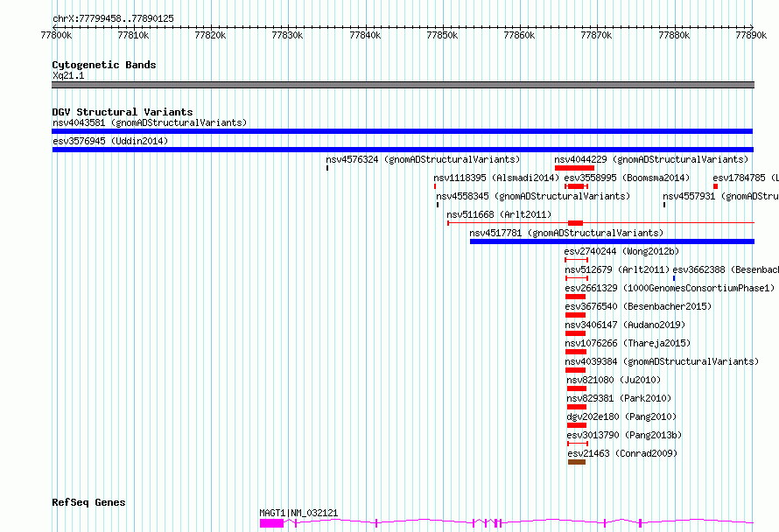The height and width of the screenshot is (532, 779).
Task: Select nsv4517781 gnomAD variant label
Action: (x=566, y=233)
